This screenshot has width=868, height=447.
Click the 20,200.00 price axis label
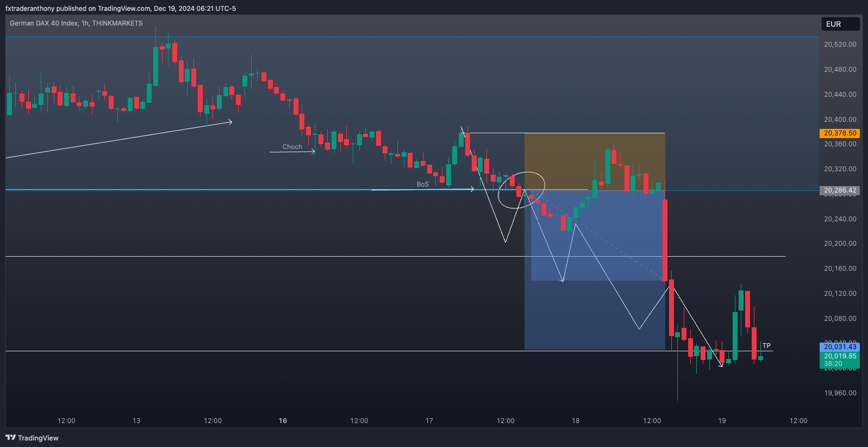840,244
